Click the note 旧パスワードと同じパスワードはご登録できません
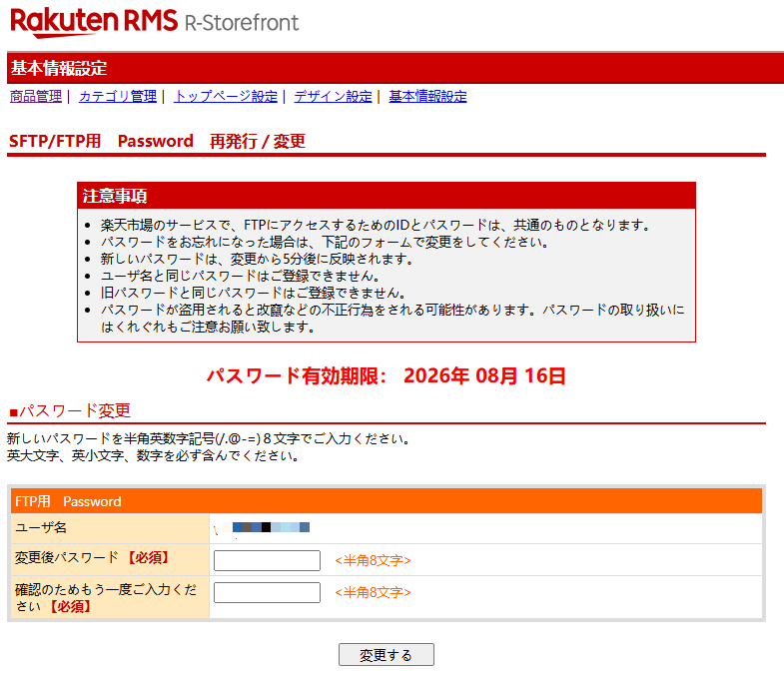The width and height of the screenshot is (784, 677). pos(254,293)
